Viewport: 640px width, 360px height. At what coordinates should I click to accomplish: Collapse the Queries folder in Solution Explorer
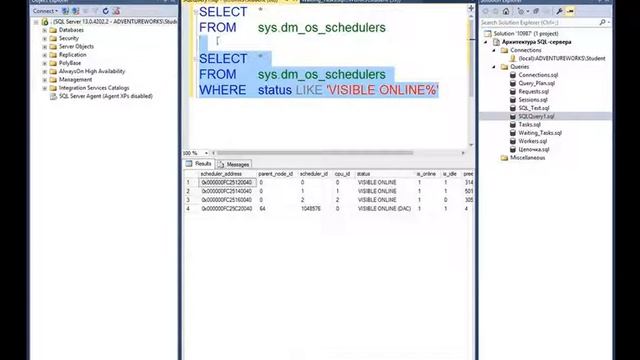point(494,67)
